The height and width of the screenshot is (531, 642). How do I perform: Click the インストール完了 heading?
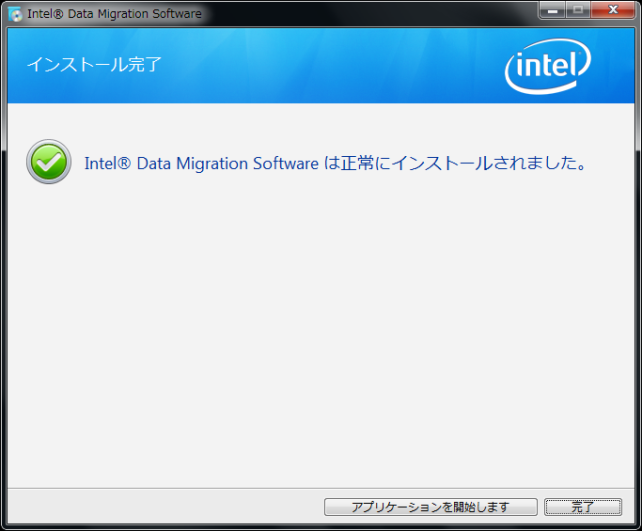94,65
